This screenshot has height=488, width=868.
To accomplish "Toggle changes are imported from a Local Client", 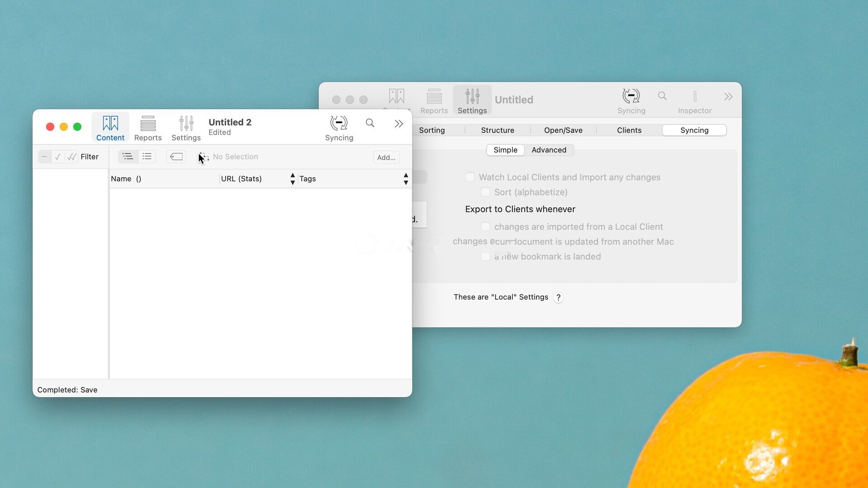I will (486, 226).
